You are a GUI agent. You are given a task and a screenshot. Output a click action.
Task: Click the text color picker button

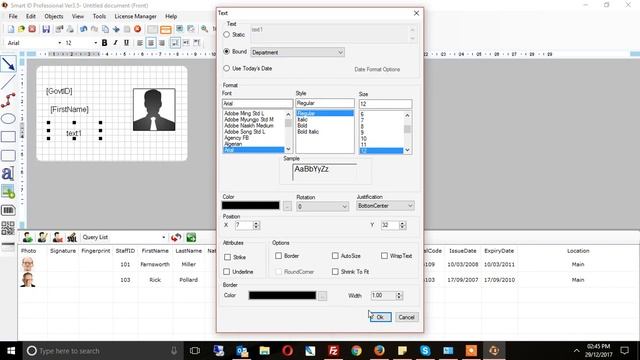(x=287, y=206)
